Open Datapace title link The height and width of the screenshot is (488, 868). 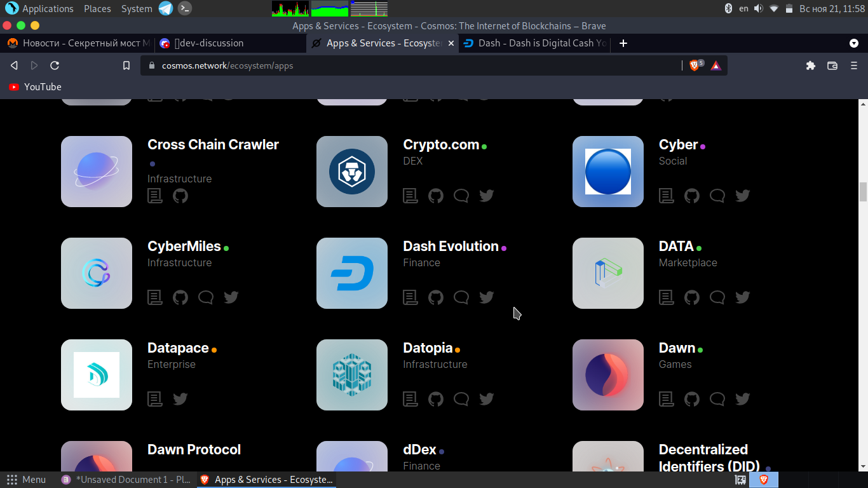tap(178, 348)
